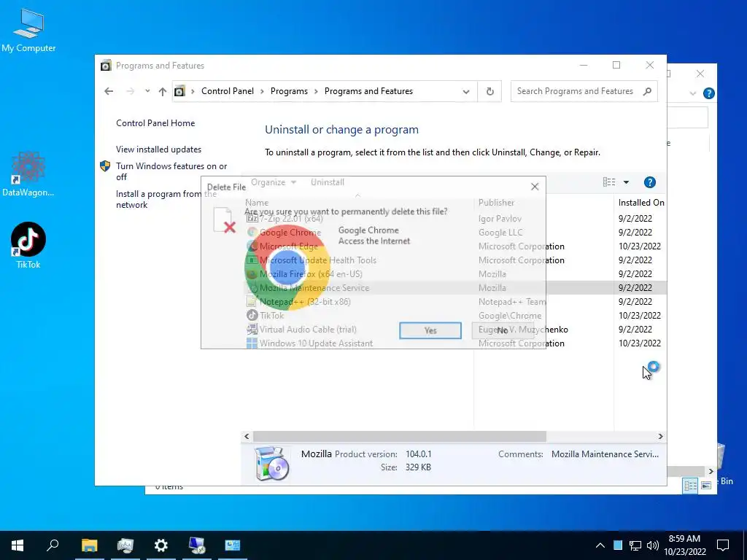
Task: Show hidden system tray icons
Action: tap(600, 545)
